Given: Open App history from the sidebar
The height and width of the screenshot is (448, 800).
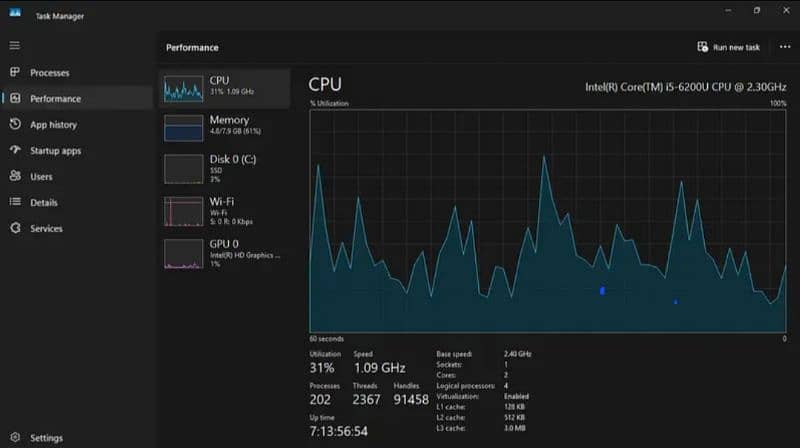Looking at the screenshot, I should (15, 125).
